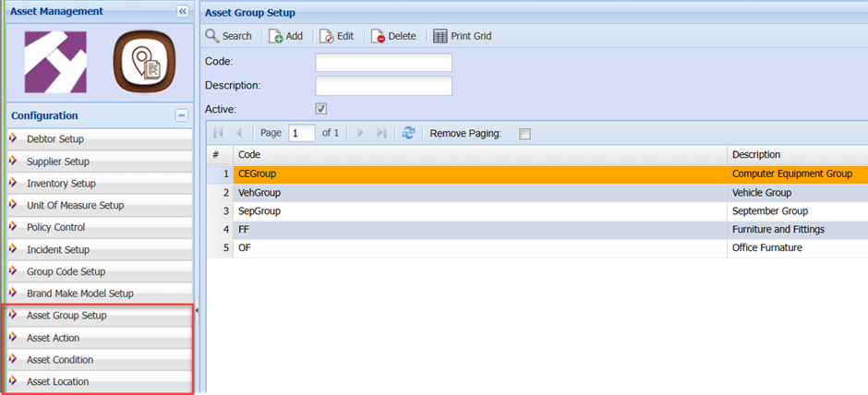Go to the previous page
This screenshot has width=868, height=395.
[x=238, y=133]
